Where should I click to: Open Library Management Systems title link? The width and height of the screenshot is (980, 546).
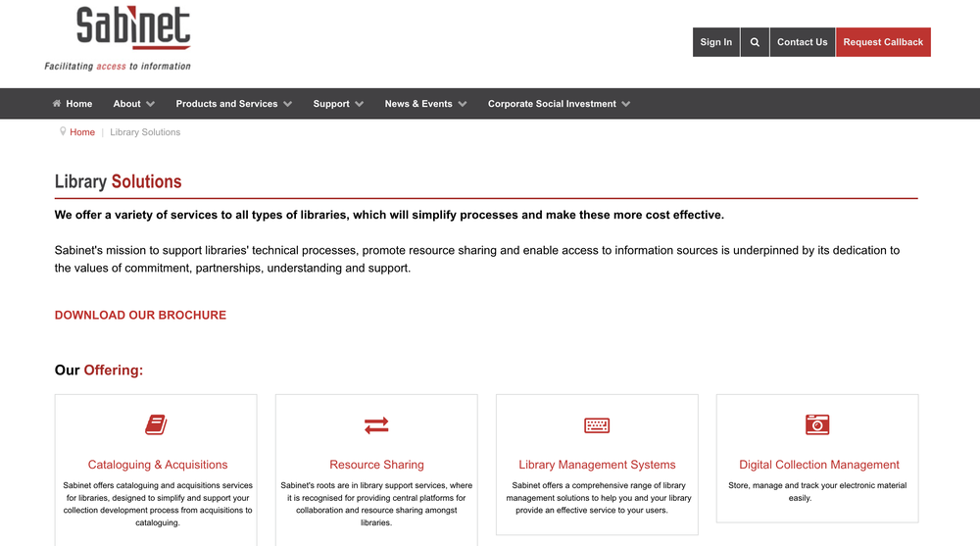(x=597, y=465)
